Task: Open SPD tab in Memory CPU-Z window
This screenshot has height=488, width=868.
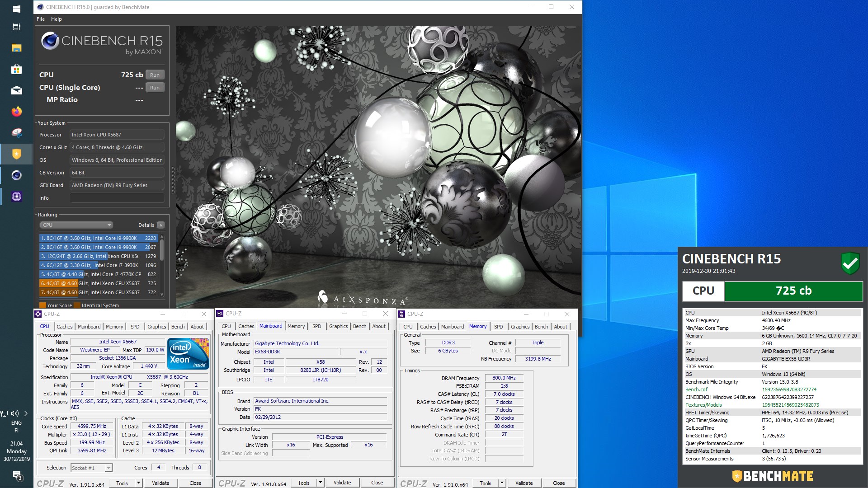Action: (498, 327)
